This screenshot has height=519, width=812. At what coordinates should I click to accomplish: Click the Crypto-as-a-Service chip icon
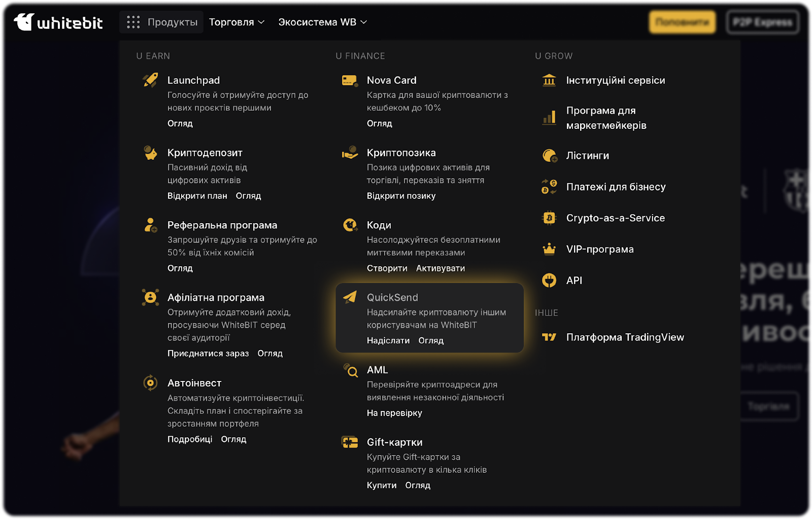coord(549,218)
